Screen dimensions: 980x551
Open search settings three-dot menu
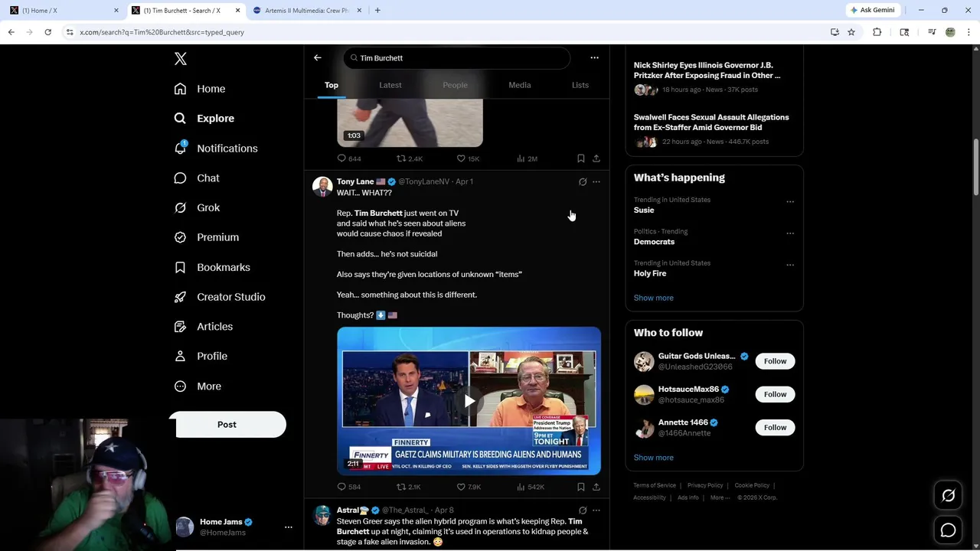(594, 58)
